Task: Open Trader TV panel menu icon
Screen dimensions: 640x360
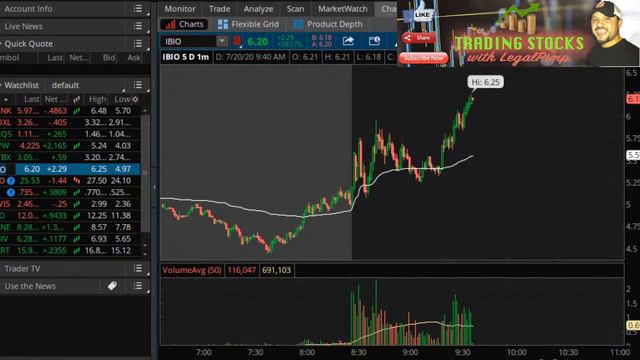Action: (138, 268)
